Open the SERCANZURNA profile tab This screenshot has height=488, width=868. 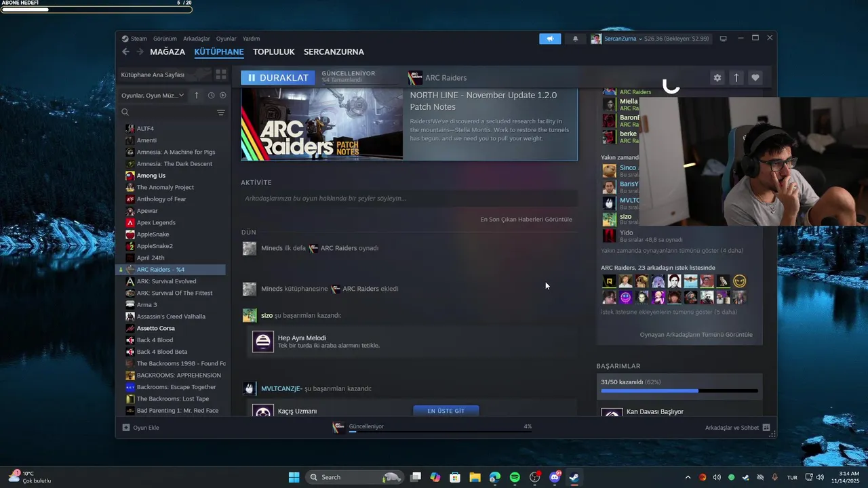(334, 52)
